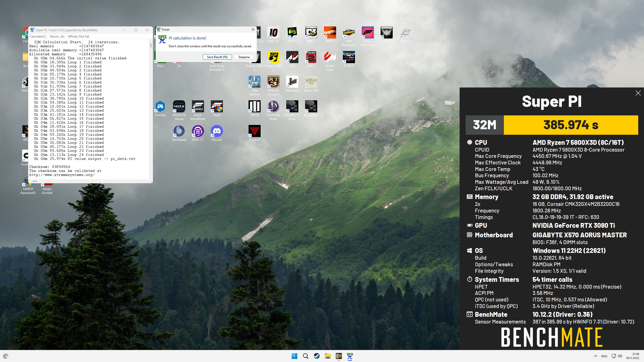Launch the Disciples II - Elves icon

[x=292, y=110]
